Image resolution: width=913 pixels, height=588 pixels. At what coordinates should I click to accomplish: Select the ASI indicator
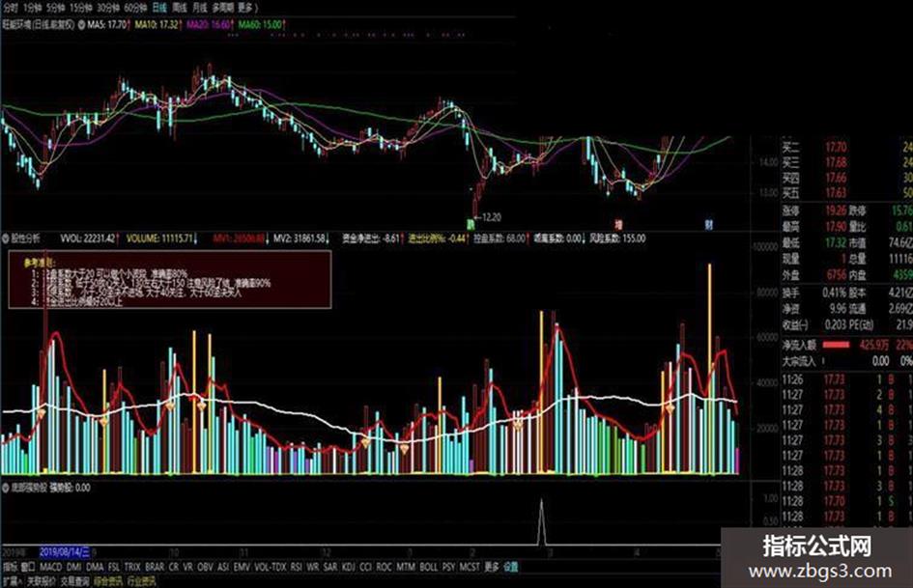tap(223, 566)
